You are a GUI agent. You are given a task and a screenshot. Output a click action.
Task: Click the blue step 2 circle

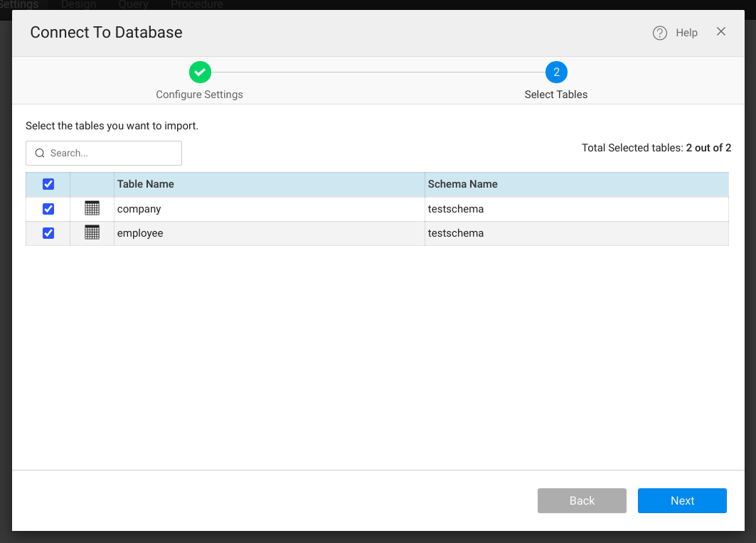click(x=556, y=72)
